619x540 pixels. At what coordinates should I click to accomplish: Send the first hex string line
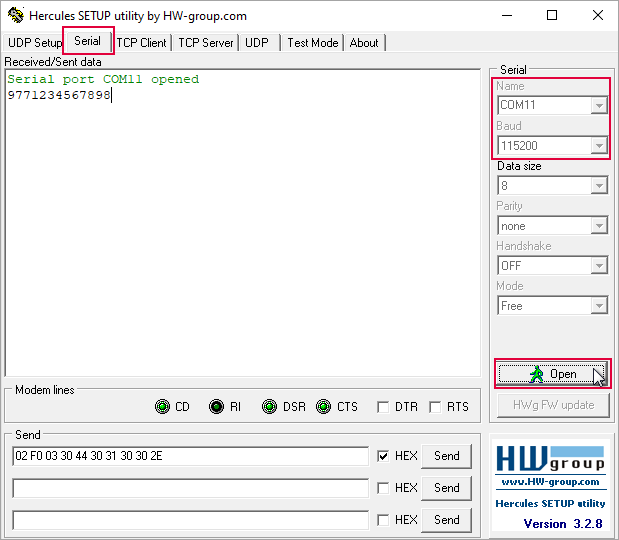(x=446, y=456)
